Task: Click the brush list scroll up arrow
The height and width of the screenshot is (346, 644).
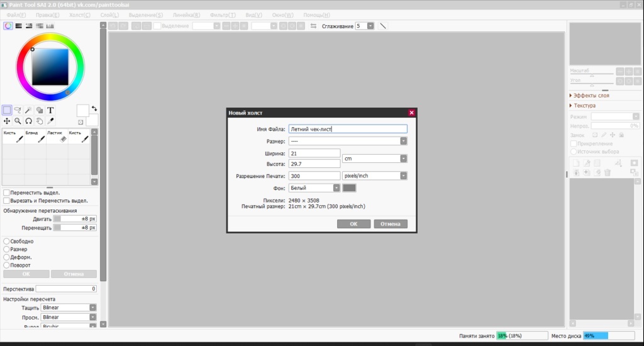Action: coord(94,132)
